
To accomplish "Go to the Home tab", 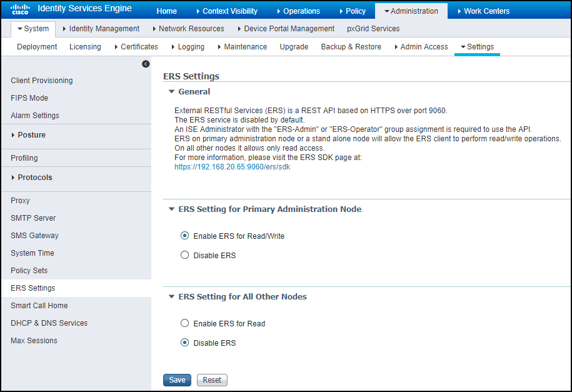I will (x=167, y=11).
